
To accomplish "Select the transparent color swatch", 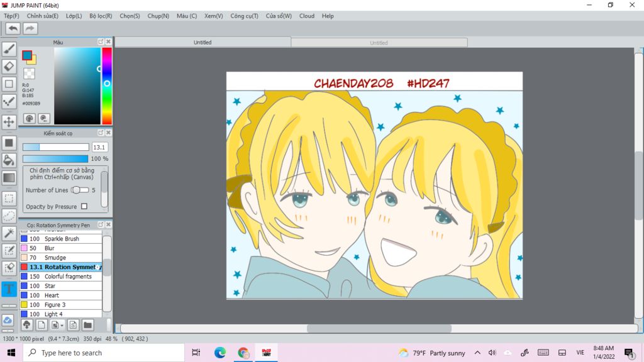I will point(29,74).
